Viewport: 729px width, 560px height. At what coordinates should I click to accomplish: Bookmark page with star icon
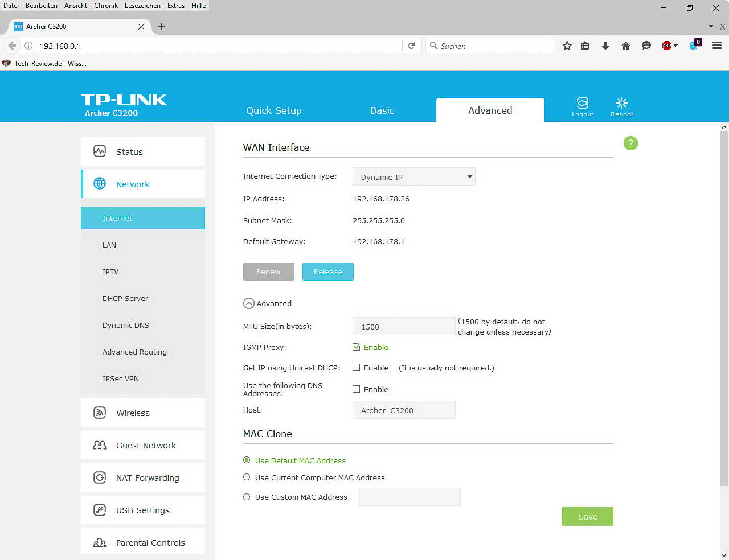click(x=567, y=46)
